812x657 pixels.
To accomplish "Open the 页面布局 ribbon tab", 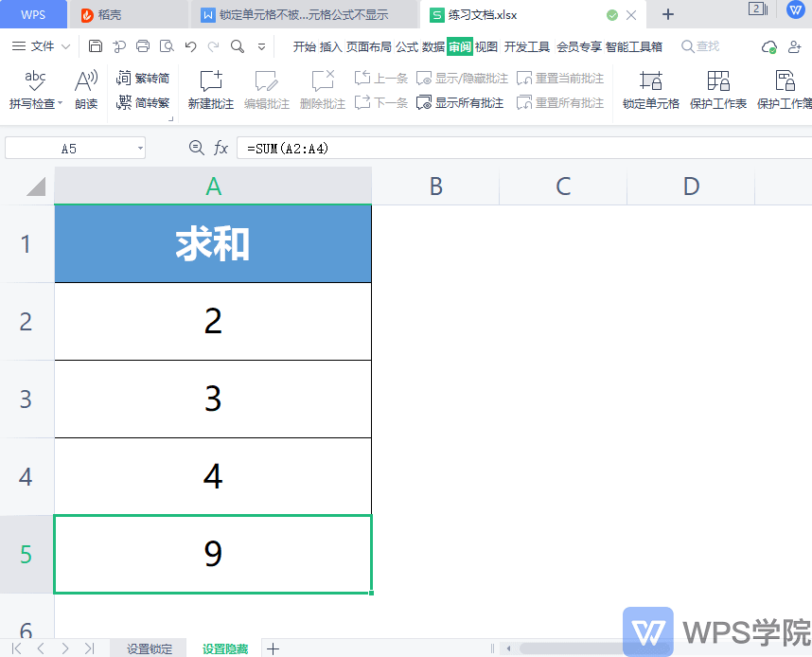I will [x=369, y=46].
